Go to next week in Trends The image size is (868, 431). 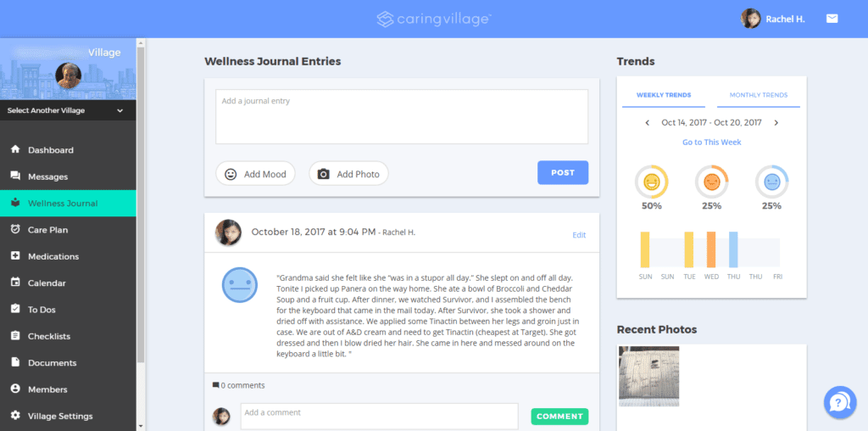pos(776,123)
